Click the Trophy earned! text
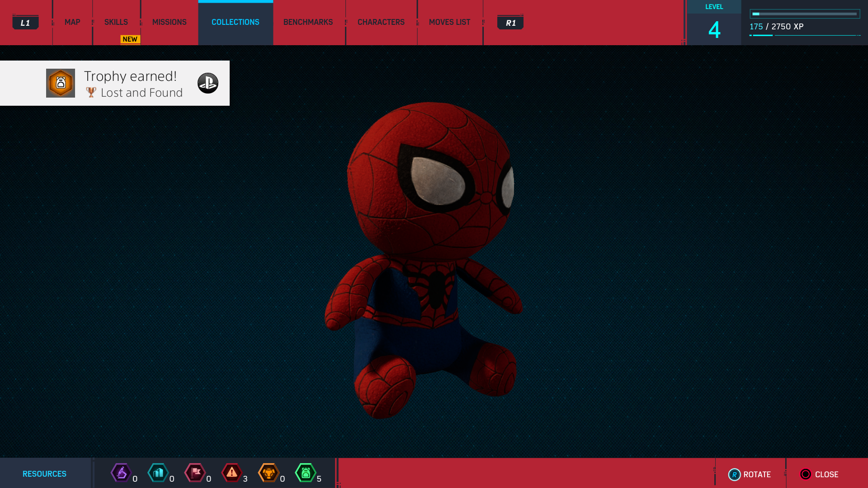Image resolution: width=868 pixels, height=488 pixels. pyautogui.click(x=130, y=76)
